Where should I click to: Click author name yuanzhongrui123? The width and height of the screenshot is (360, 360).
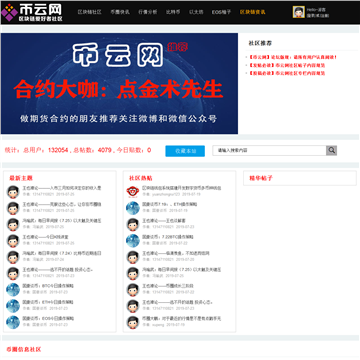coord(166,194)
